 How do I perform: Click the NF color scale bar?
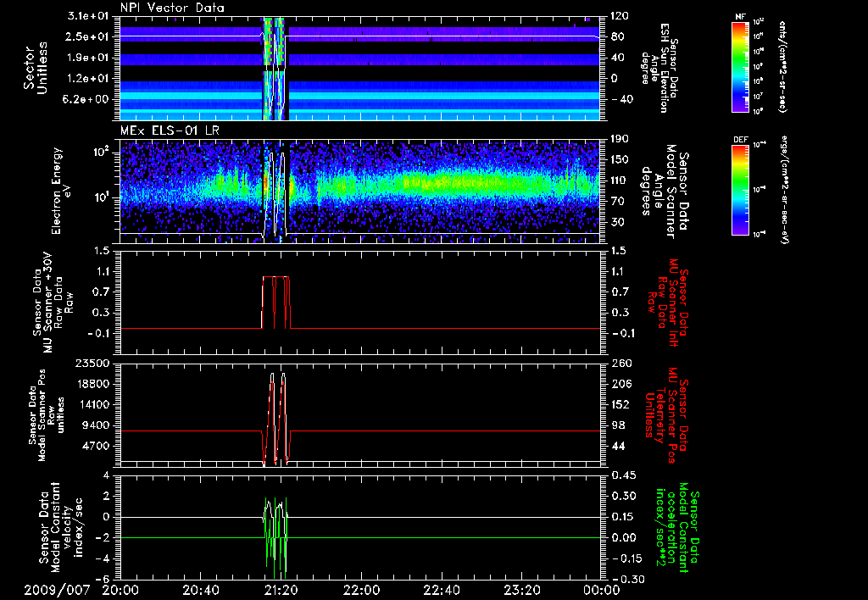(741, 66)
